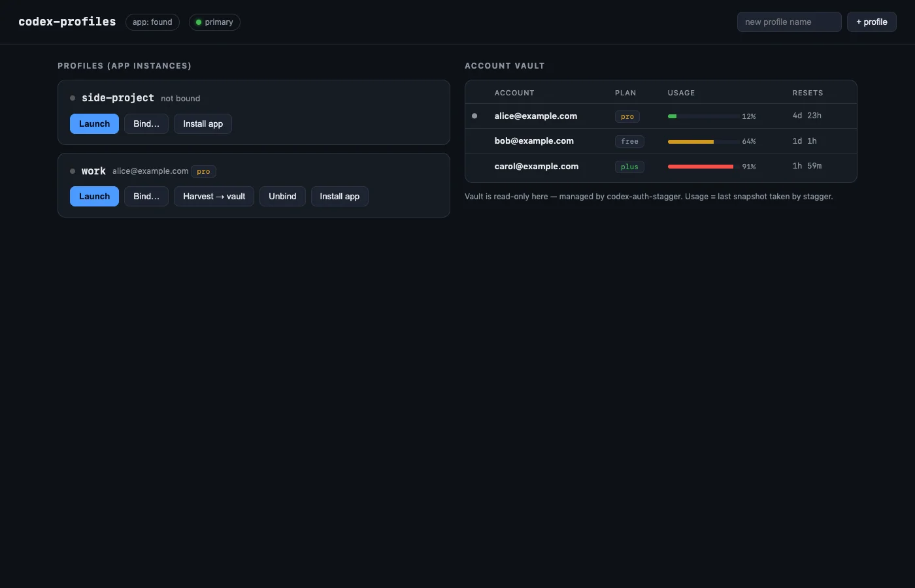Click the codex-profiles title
Image resolution: width=915 pixels, height=588 pixels.
[x=67, y=22]
